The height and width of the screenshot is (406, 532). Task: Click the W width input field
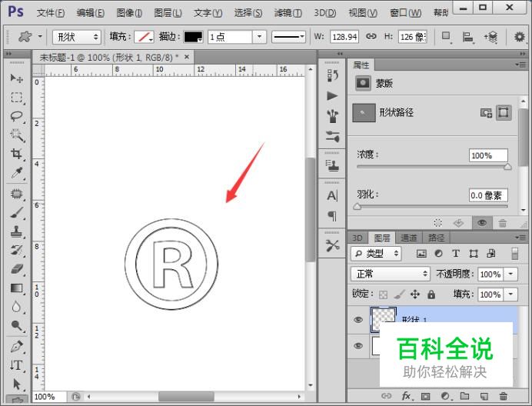pyautogui.click(x=344, y=37)
